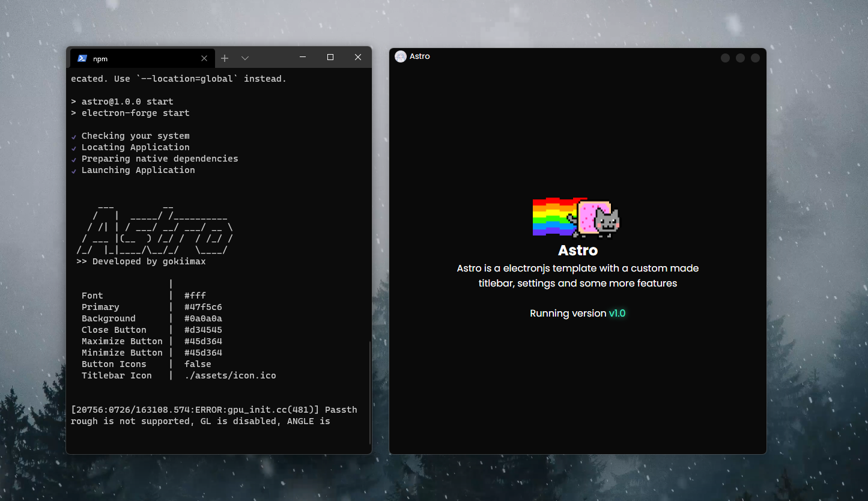This screenshot has width=868, height=501.
Task: Close the terminal window
Action: (358, 57)
